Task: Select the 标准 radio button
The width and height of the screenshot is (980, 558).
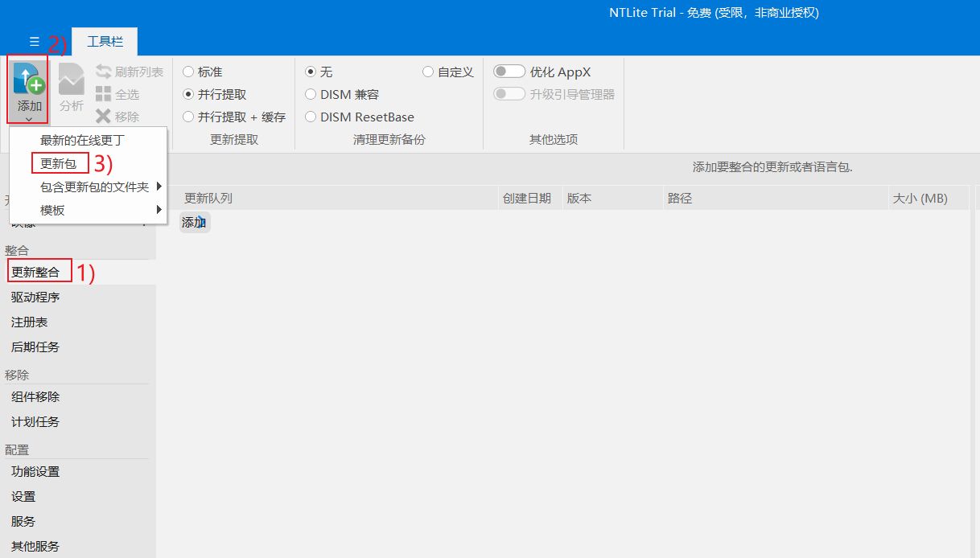Action: (188, 72)
